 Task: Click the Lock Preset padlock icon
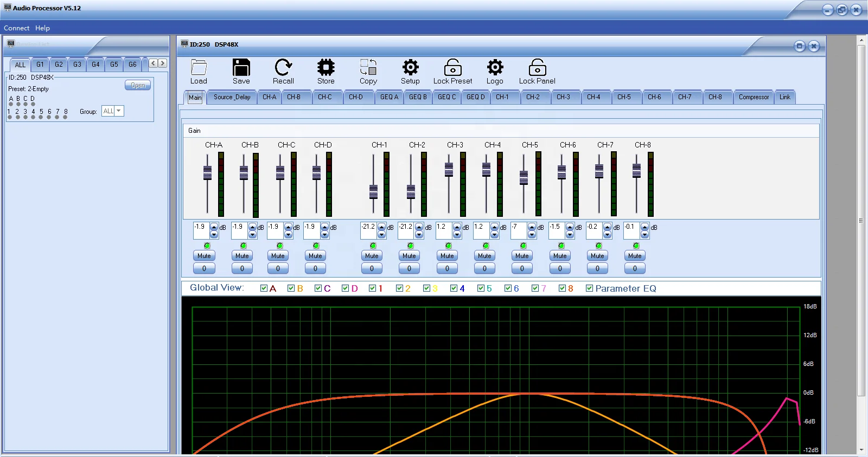(x=452, y=68)
